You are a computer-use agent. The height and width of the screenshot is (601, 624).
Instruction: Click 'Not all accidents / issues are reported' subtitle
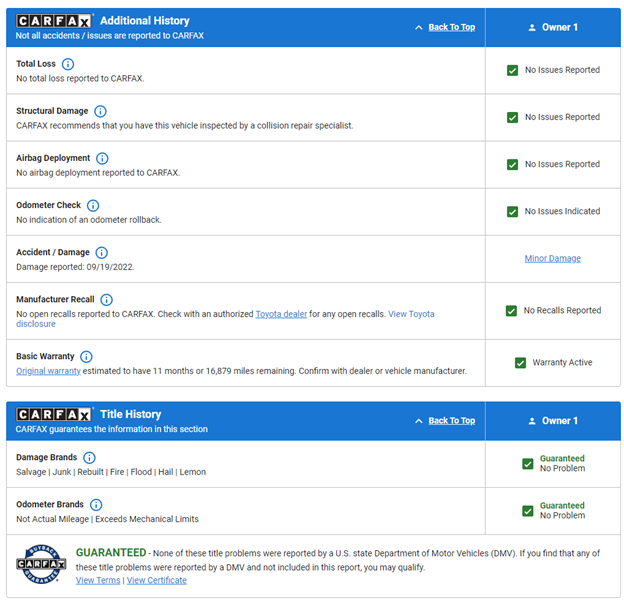[x=109, y=36]
